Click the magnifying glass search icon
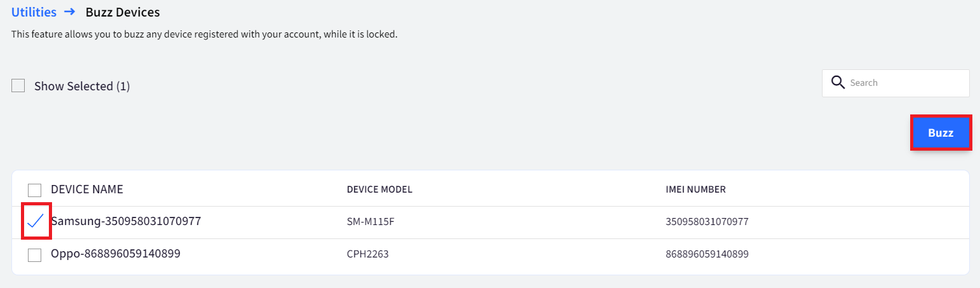Image resolution: width=980 pixels, height=288 pixels. pos(838,83)
